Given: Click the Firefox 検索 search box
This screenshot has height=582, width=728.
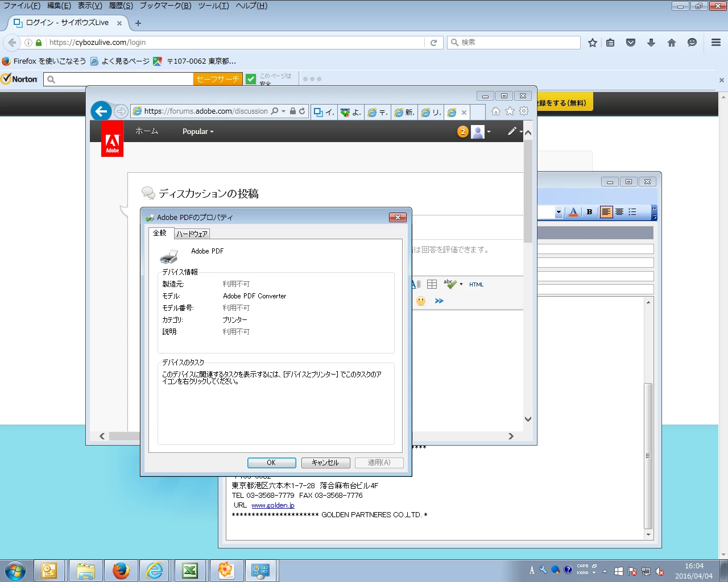Looking at the screenshot, I should [514, 43].
